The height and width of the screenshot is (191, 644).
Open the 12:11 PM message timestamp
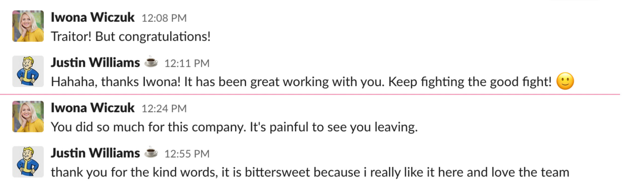[x=187, y=63]
